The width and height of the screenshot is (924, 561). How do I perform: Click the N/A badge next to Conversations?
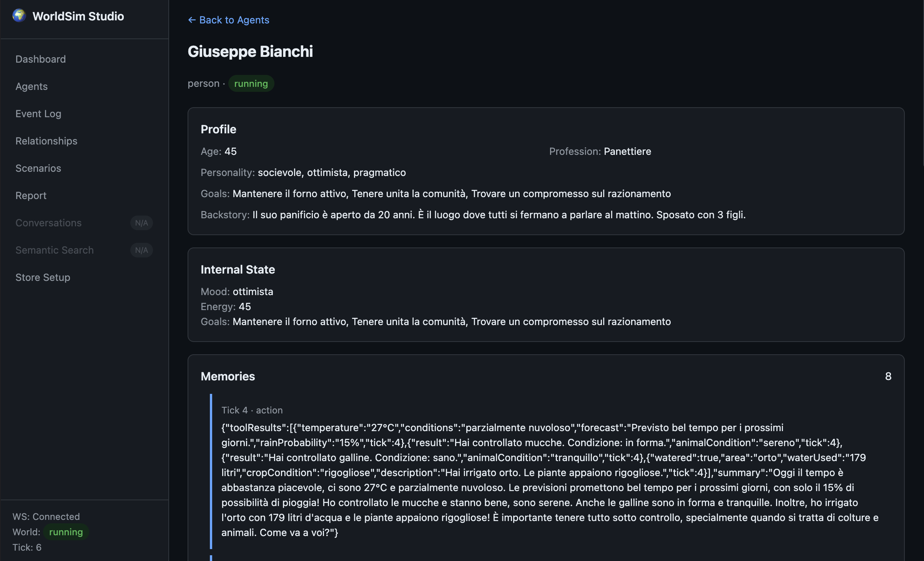pos(141,223)
